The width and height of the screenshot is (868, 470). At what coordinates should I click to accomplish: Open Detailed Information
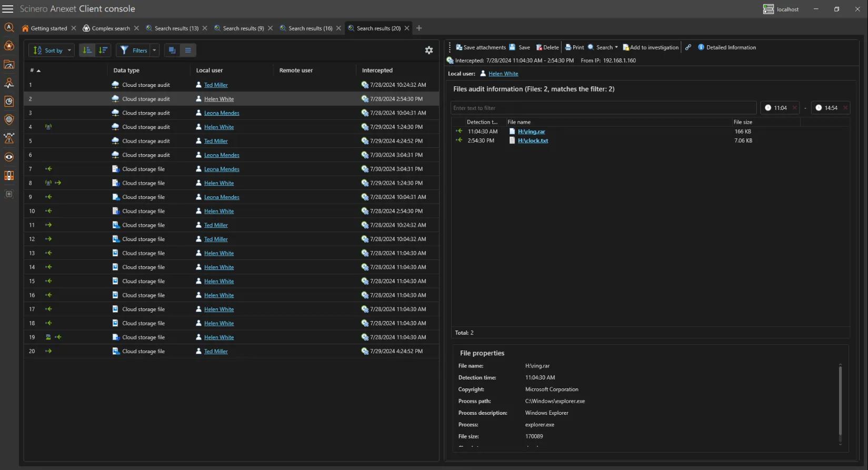click(x=727, y=47)
